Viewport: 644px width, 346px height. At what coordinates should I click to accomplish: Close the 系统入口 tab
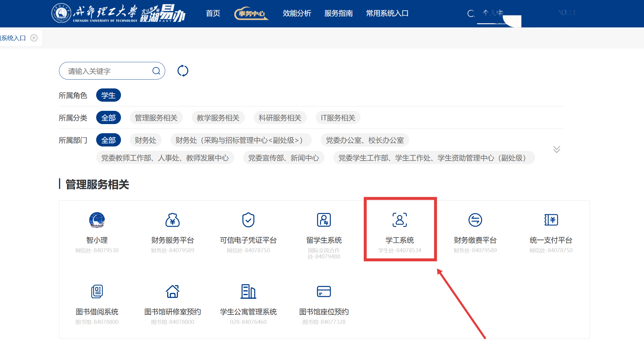coord(34,38)
